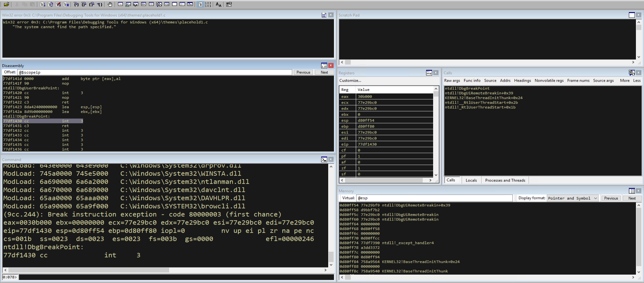This screenshot has width=644, height=283.
Task: Toggle Raw args in Calls panel
Action: point(452,81)
